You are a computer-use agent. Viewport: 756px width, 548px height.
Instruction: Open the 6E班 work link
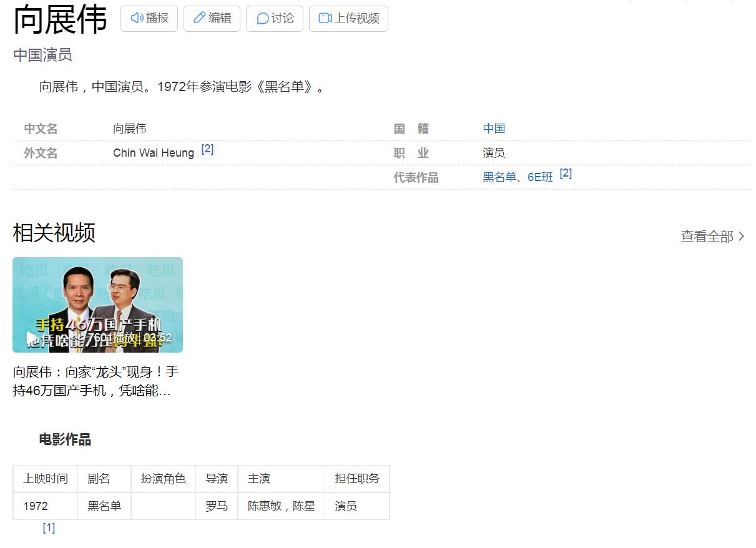pos(538,177)
